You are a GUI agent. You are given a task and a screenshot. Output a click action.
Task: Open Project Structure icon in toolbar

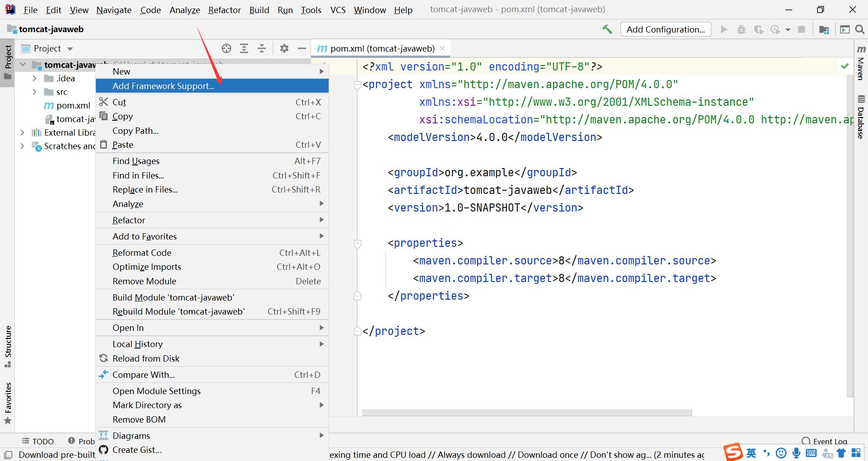point(824,29)
